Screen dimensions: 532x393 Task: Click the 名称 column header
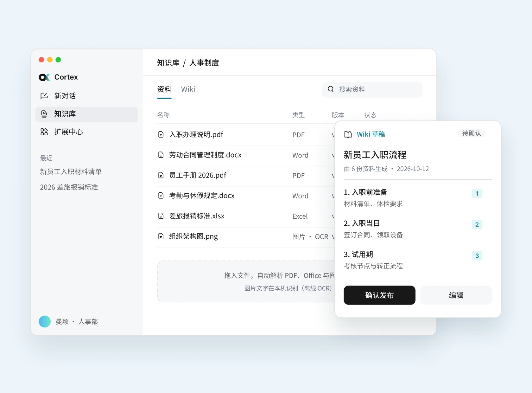click(x=163, y=115)
